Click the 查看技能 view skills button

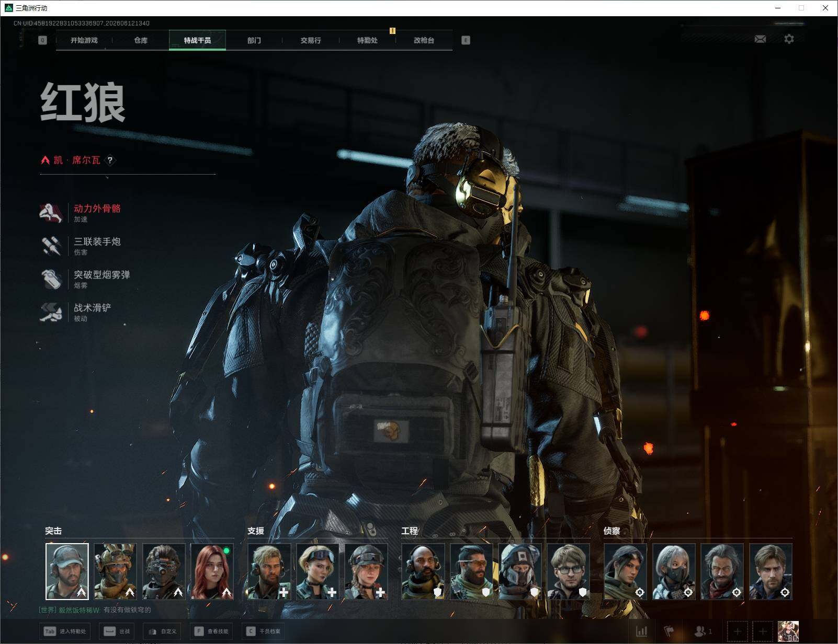[x=211, y=631]
